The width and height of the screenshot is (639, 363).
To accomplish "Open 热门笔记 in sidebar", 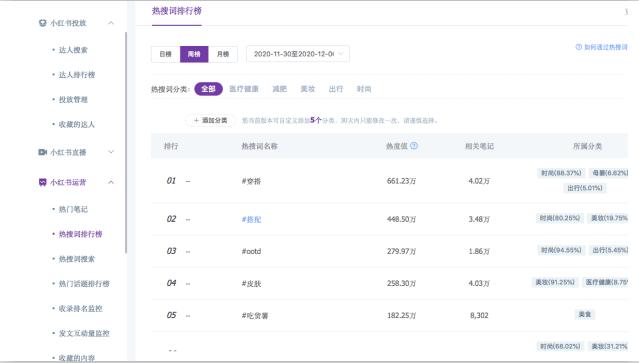I will click(x=73, y=209).
